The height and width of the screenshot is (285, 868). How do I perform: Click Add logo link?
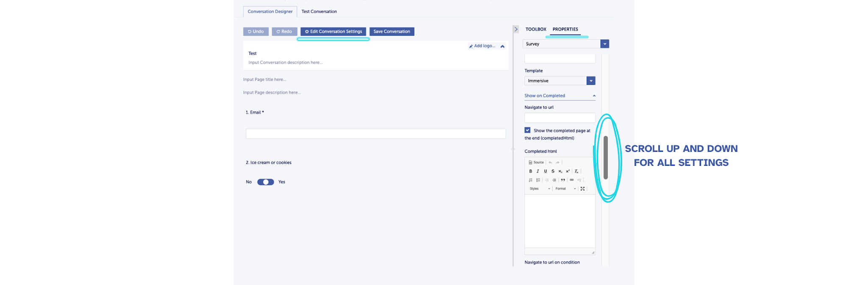pos(482,46)
